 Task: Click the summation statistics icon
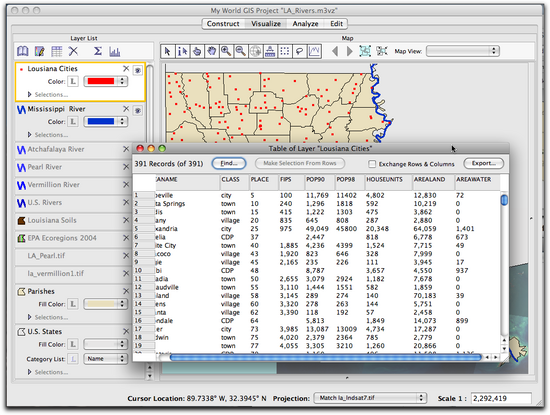(x=98, y=51)
